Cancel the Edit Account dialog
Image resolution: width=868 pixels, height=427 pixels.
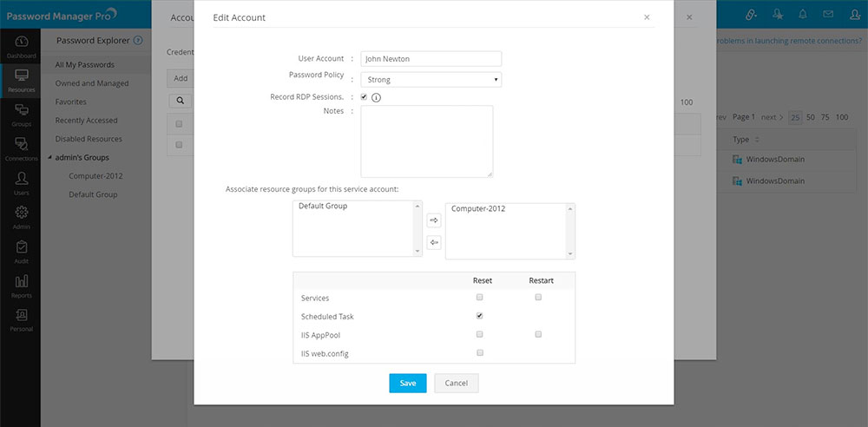click(x=456, y=383)
